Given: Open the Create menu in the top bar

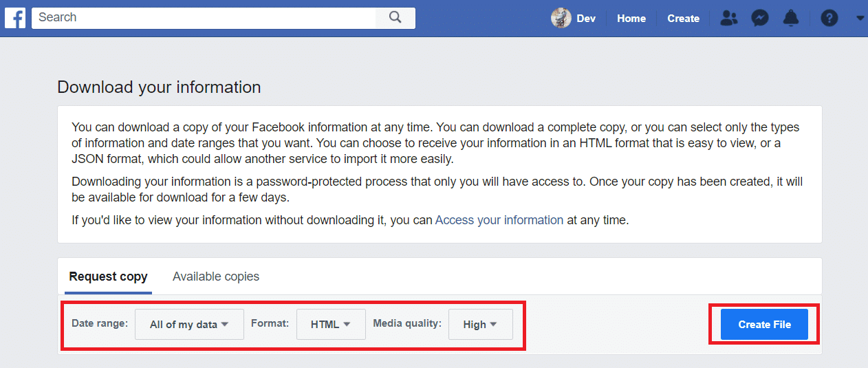Looking at the screenshot, I should (683, 19).
